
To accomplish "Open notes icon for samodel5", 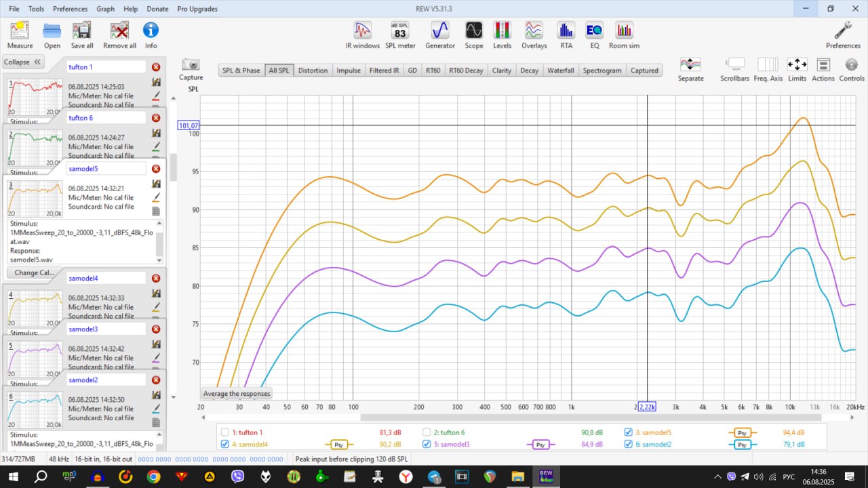I will pyautogui.click(x=156, y=211).
